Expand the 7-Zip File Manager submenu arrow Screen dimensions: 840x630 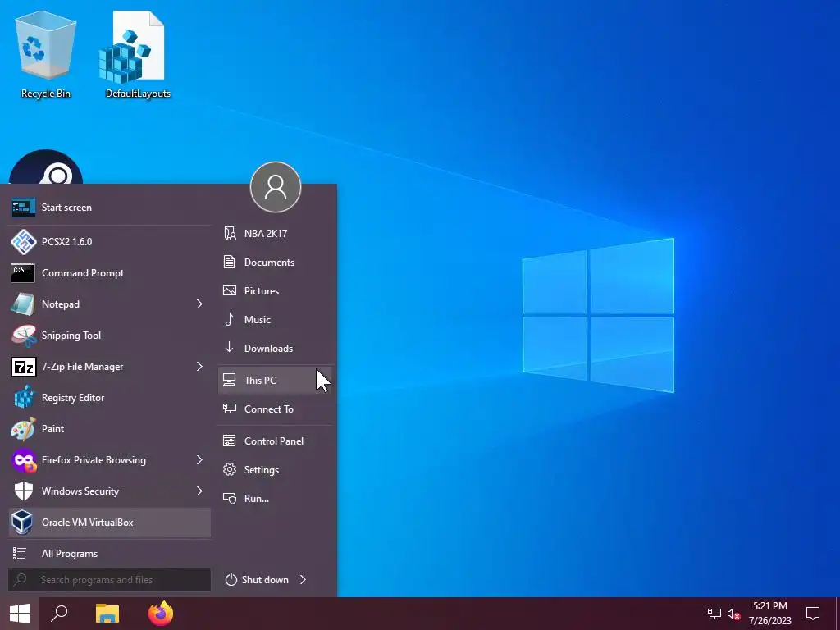coord(199,367)
